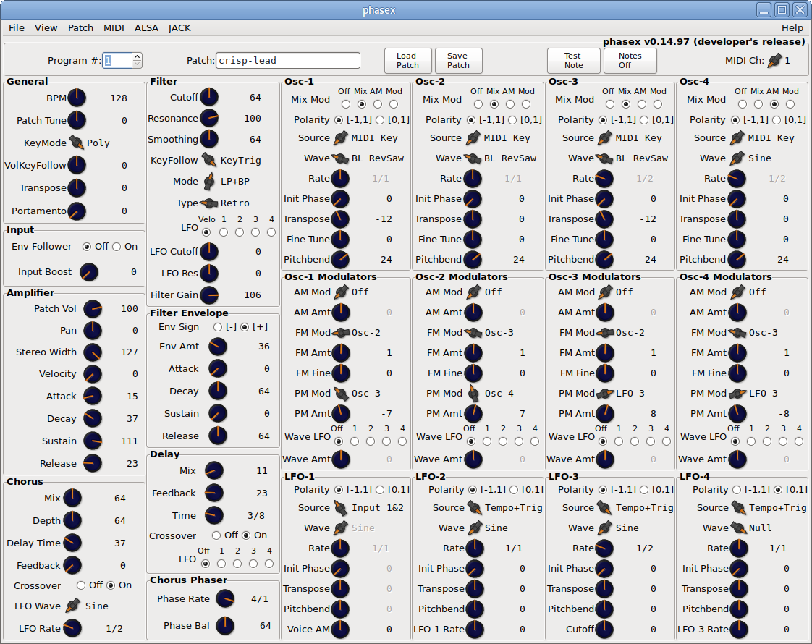Open the Patch menu
812x644 pixels.
pos(81,28)
